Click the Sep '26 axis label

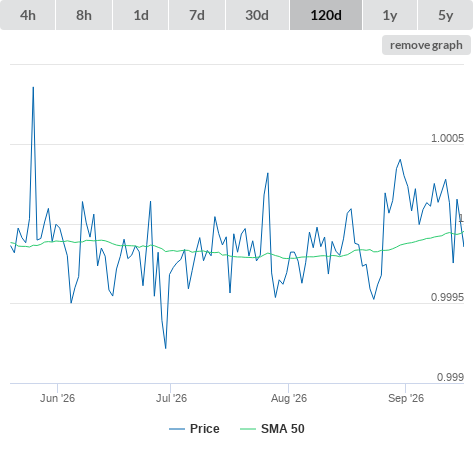[x=406, y=398]
